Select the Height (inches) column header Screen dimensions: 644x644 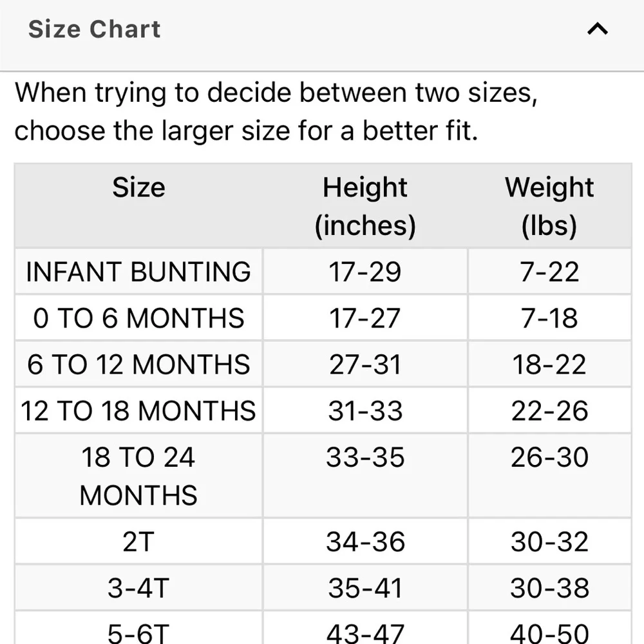tap(365, 206)
